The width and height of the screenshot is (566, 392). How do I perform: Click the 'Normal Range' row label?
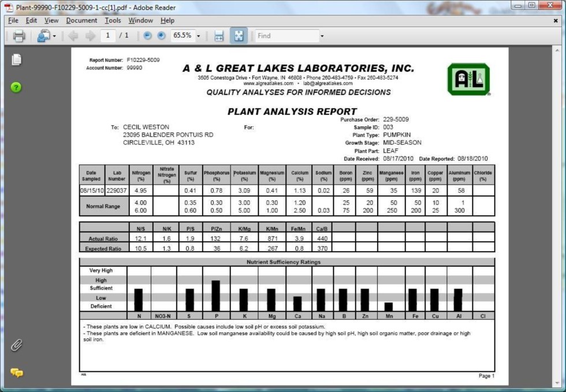click(x=103, y=207)
